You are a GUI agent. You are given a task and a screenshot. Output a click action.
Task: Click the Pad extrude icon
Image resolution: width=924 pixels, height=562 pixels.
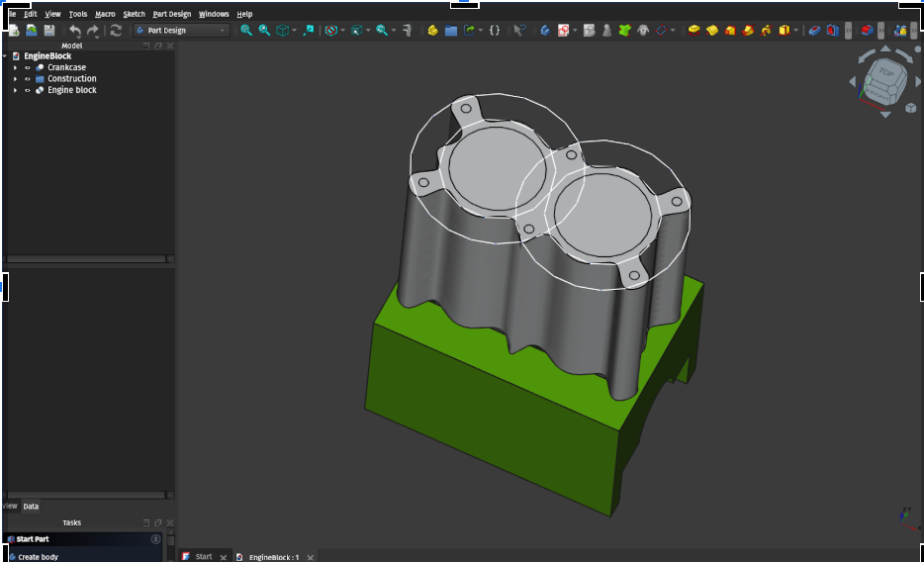(693, 31)
